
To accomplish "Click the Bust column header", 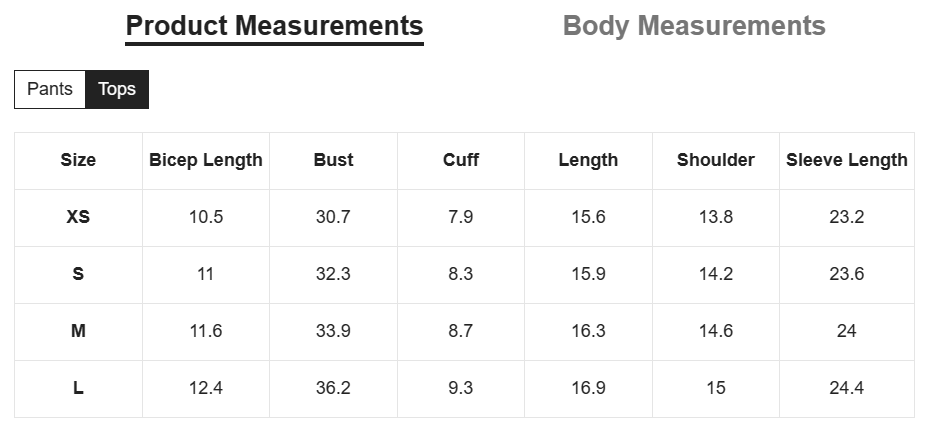I will 333,160.
